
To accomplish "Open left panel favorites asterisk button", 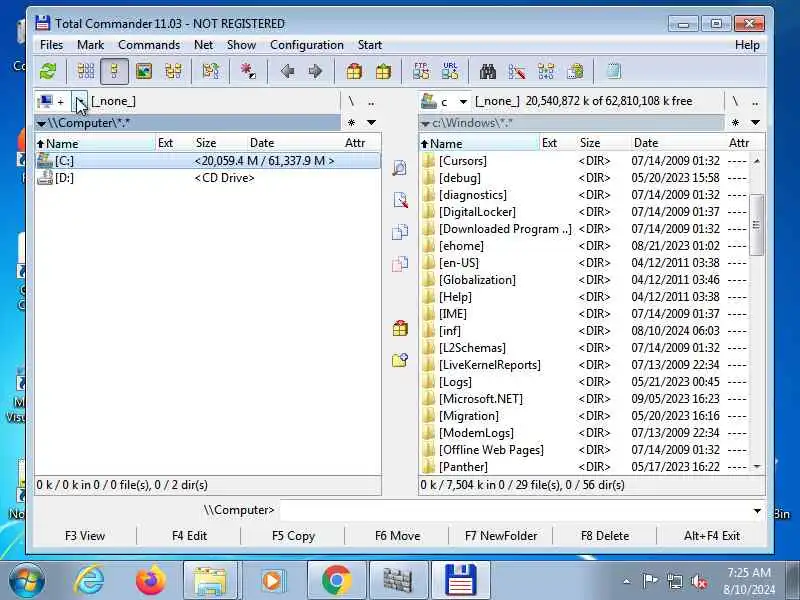I will (352, 122).
